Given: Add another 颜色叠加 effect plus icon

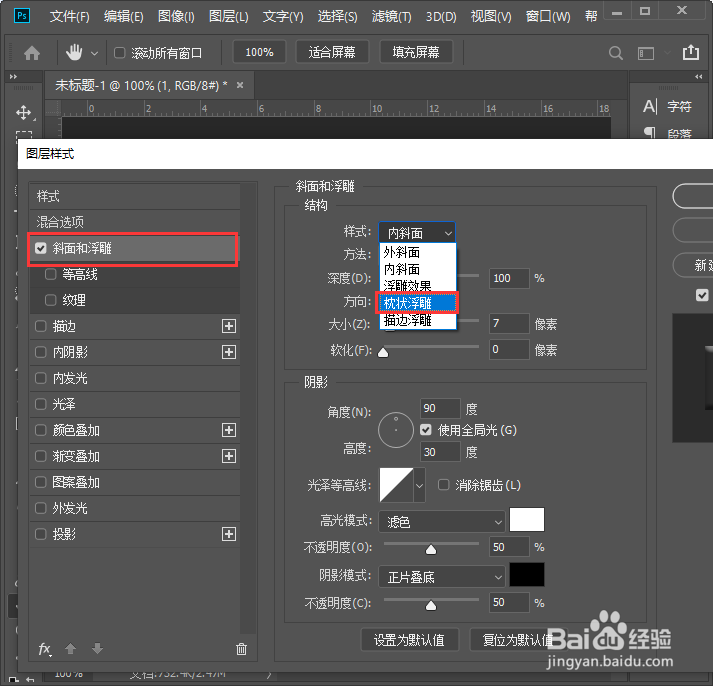Looking at the screenshot, I should click(229, 430).
